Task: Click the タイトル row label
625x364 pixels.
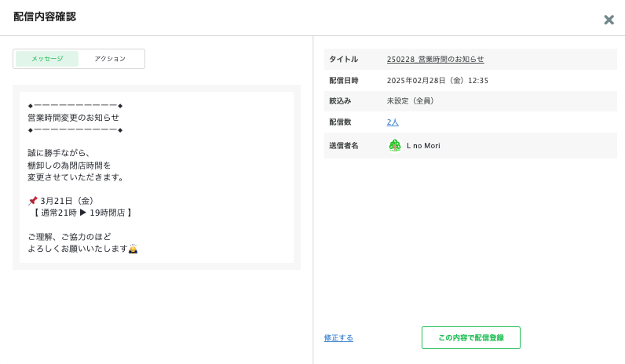Action: tap(343, 60)
